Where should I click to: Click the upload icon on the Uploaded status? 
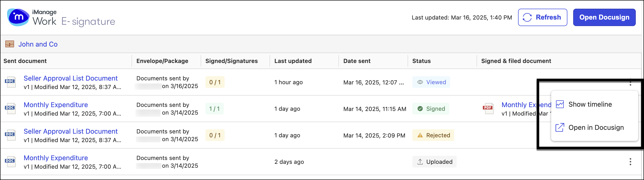click(420, 161)
